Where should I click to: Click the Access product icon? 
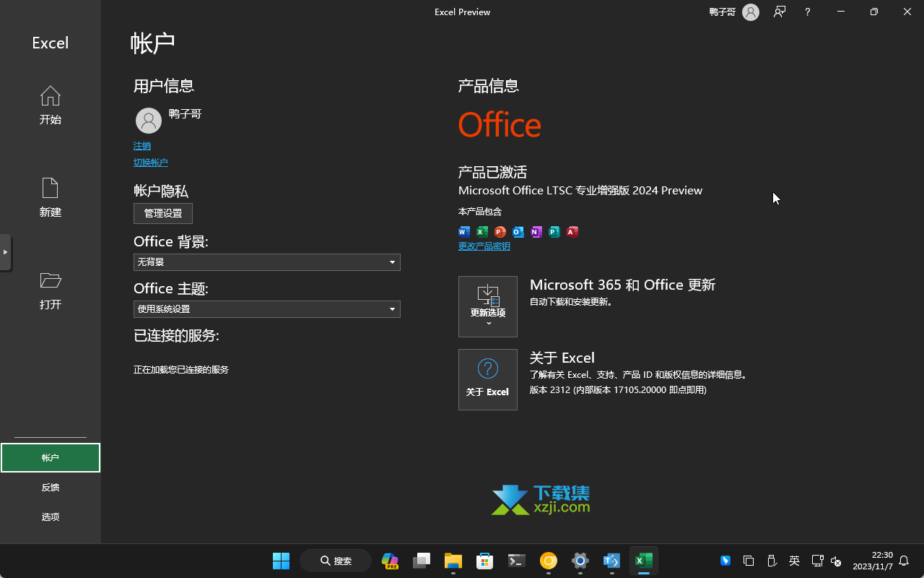click(x=572, y=232)
